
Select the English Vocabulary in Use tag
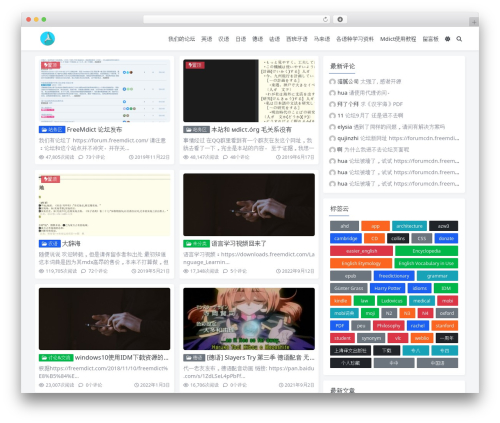point(426,263)
